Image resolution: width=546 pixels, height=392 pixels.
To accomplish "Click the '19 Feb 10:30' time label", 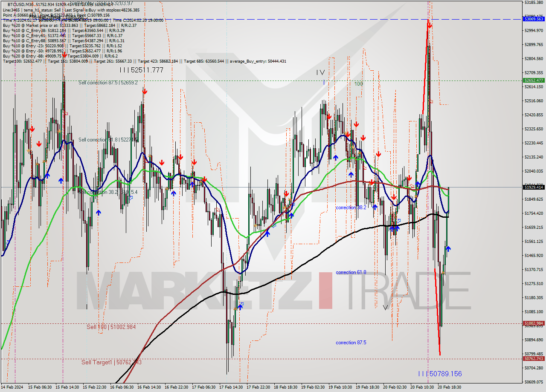I will [340, 387].
